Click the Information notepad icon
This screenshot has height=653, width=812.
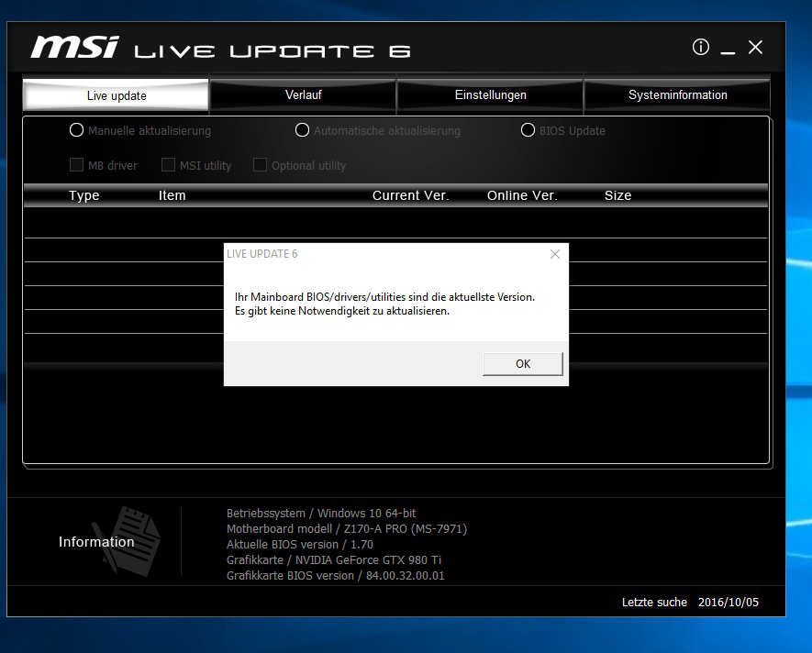pyautogui.click(x=128, y=540)
